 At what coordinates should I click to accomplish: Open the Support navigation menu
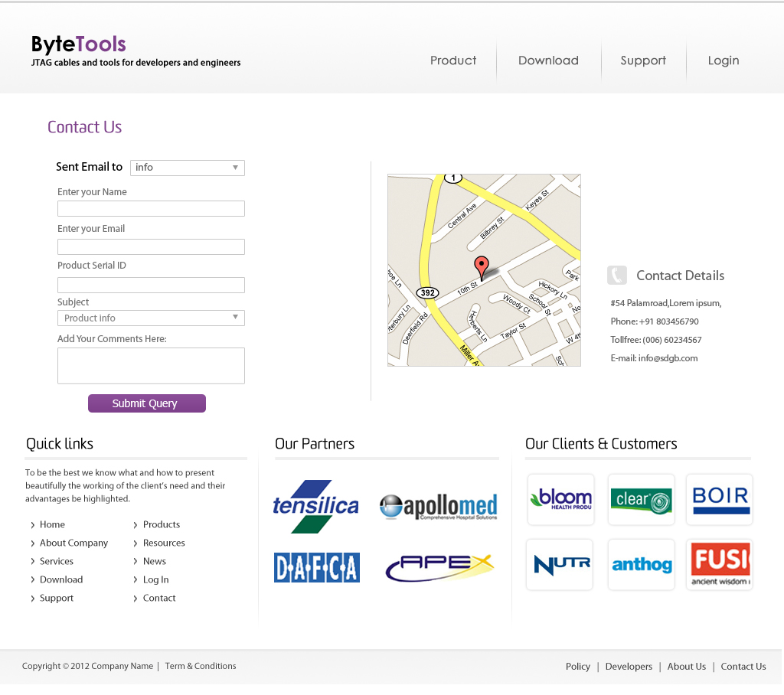click(x=643, y=60)
